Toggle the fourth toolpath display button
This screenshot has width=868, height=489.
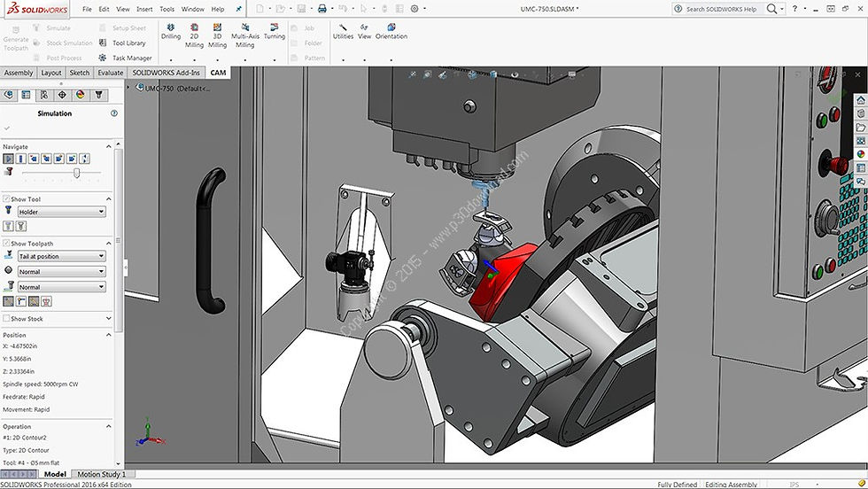click(x=46, y=302)
